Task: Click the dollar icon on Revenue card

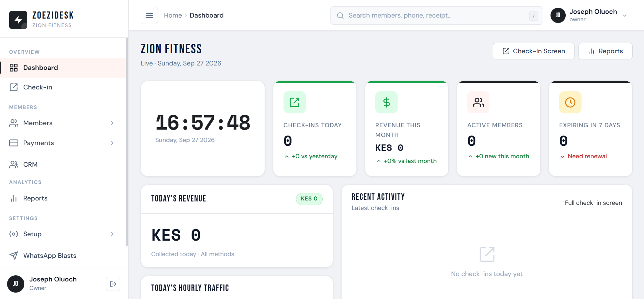Action: point(386,102)
